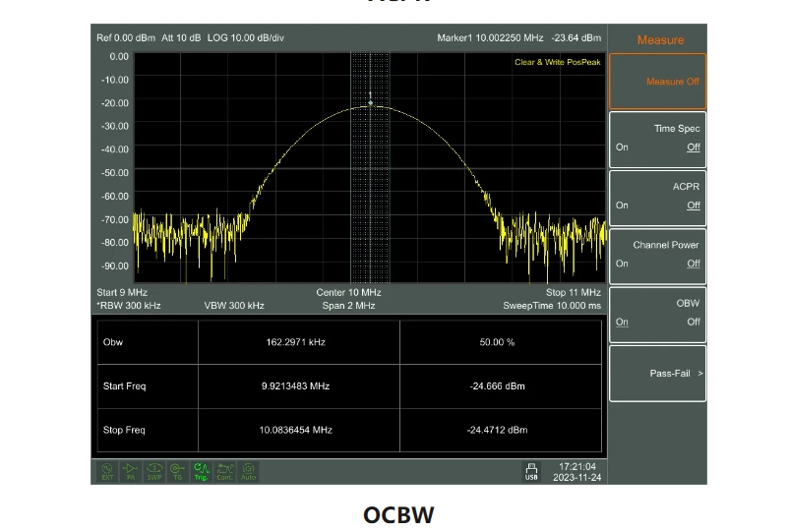Click the SWP sweep status icon
Image resolution: width=788 pixels, height=532 pixels.
pos(154,471)
